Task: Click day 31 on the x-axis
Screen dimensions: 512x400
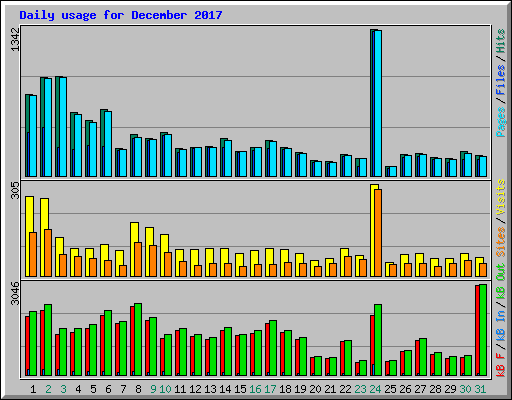Action: pos(480,389)
